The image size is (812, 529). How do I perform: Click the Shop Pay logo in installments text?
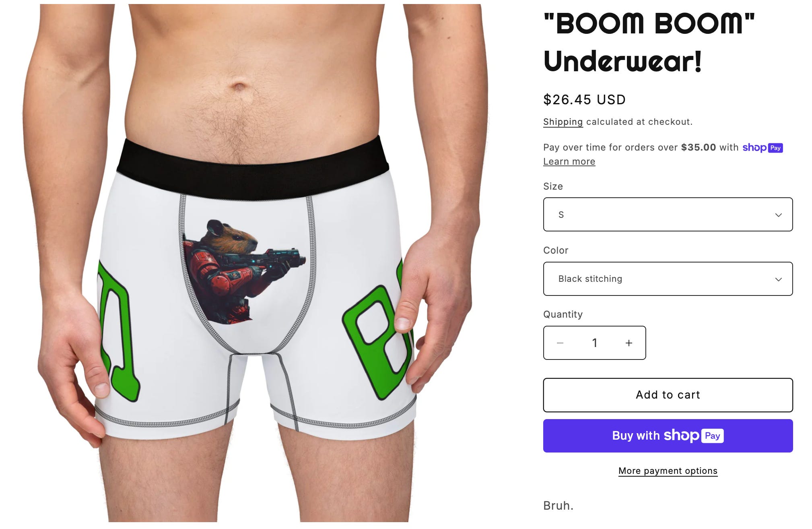(763, 148)
